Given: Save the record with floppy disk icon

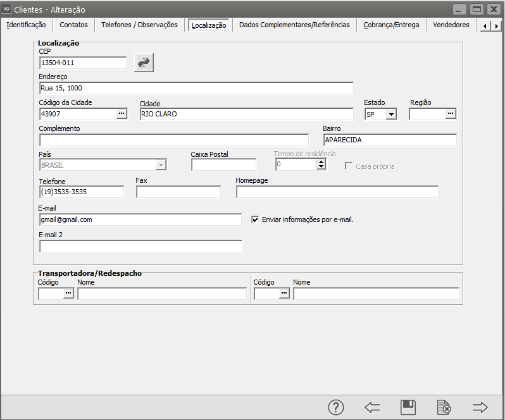Looking at the screenshot, I should click(x=408, y=407).
